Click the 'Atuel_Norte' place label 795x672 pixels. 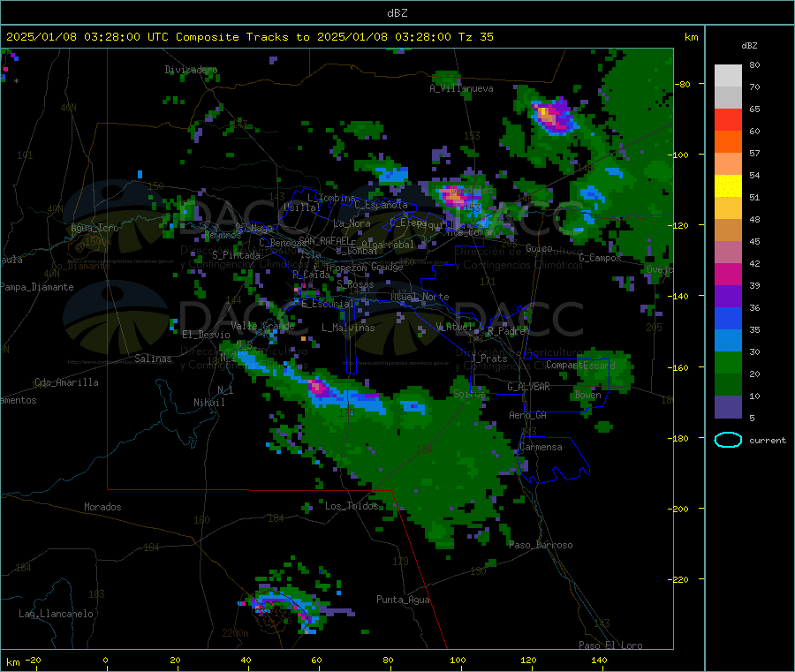(420, 297)
